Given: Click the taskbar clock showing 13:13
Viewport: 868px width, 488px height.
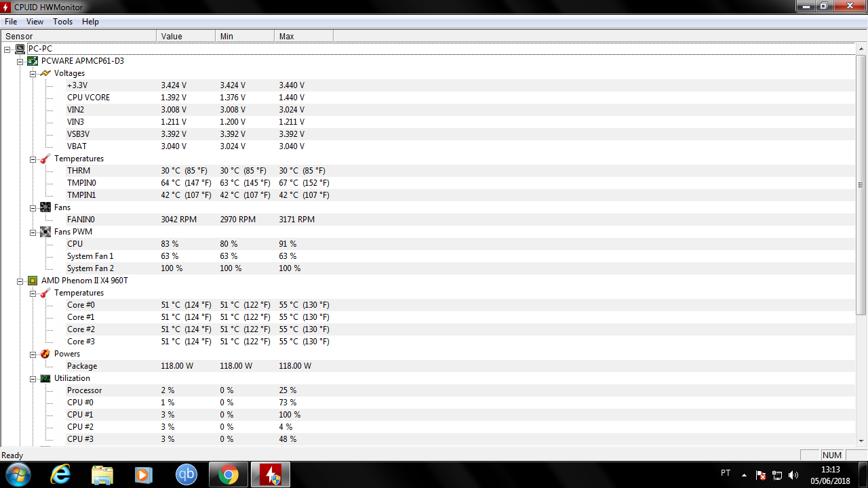Looking at the screenshot, I should [x=830, y=474].
